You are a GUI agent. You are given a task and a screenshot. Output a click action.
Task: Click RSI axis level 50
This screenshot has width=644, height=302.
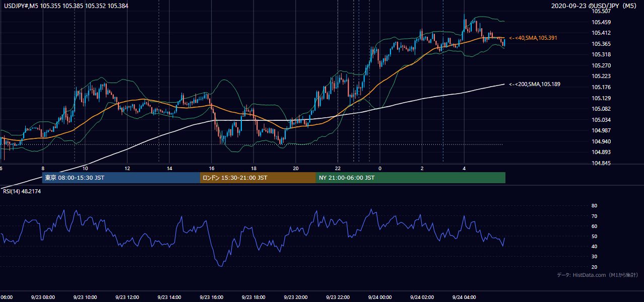(594, 236)
